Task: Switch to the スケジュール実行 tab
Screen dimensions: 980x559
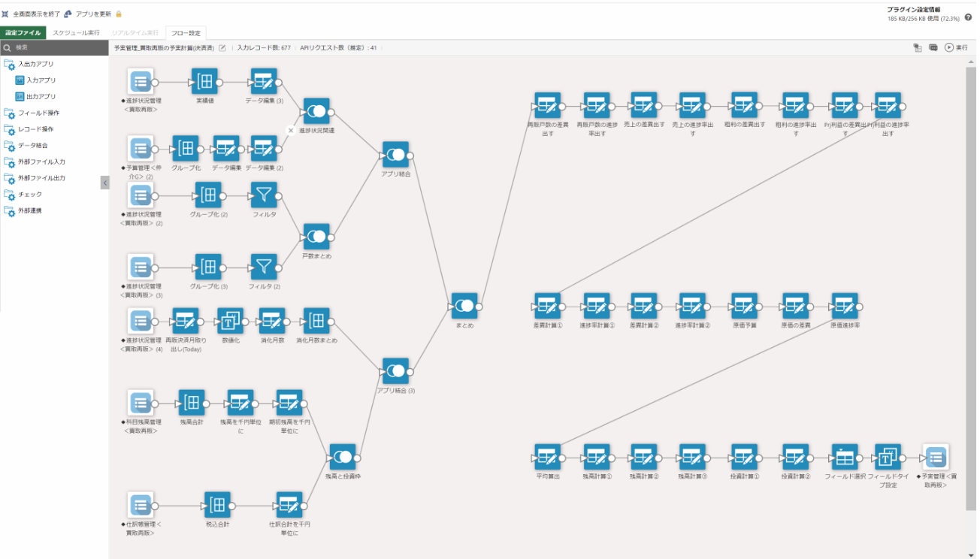Action: point(76,33)
